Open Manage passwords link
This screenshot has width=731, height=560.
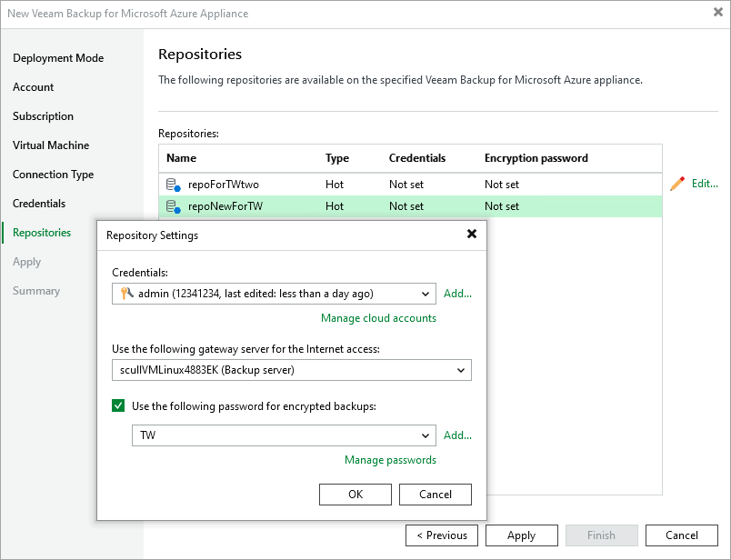(x=390, y=460)
